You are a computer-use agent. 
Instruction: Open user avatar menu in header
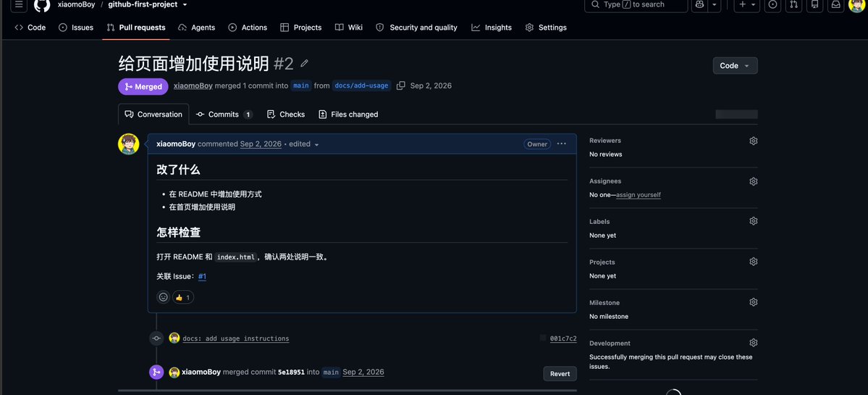click(x=856, y=5)
